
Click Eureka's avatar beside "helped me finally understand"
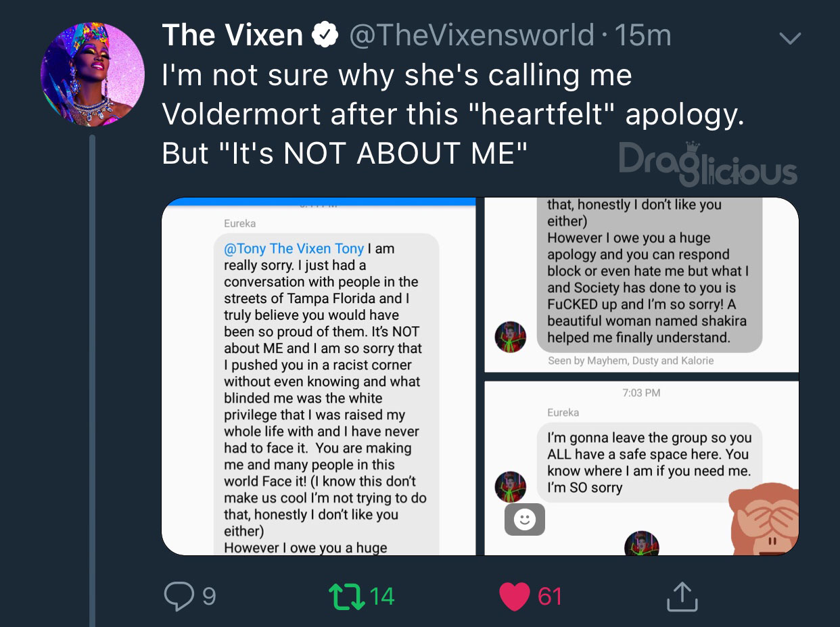(x=511, y=337)
